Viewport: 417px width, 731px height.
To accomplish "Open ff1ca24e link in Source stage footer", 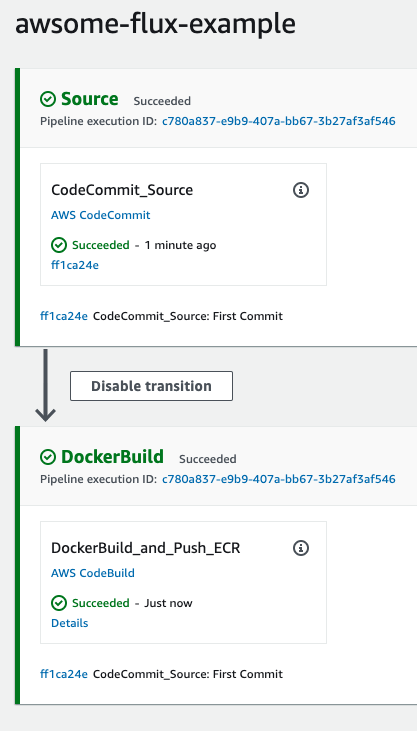I will point(64,316).
